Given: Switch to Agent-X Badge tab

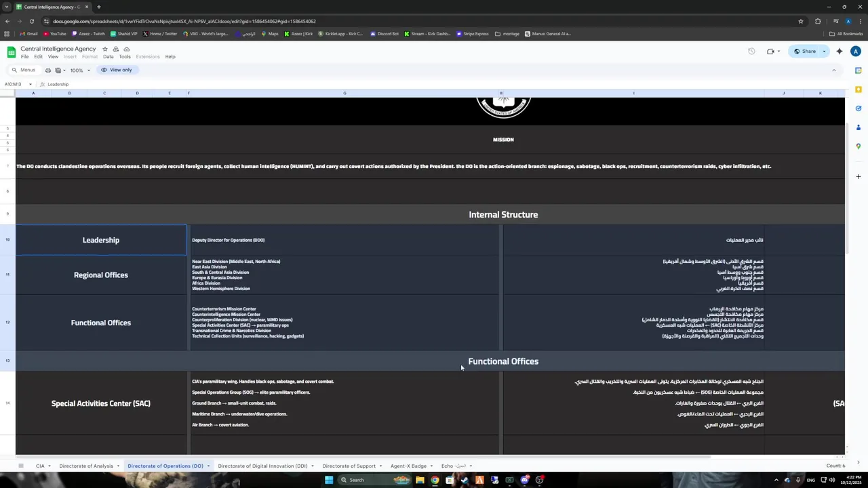Looking at the screenshot, I should pos(408,466).
